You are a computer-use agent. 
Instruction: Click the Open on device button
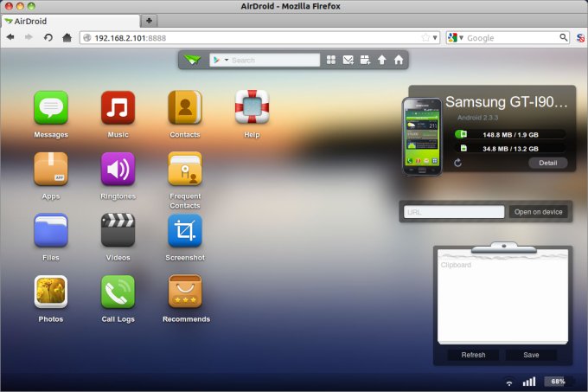click(x=538, y=212)
